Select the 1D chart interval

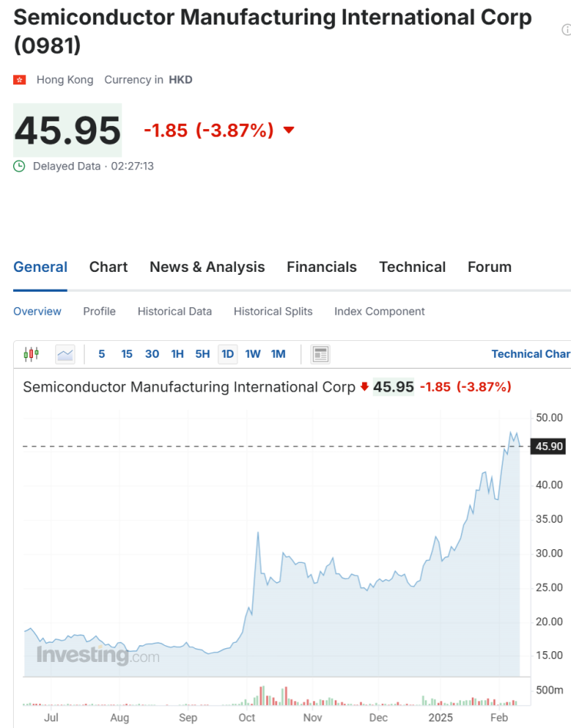pos(227,354)
